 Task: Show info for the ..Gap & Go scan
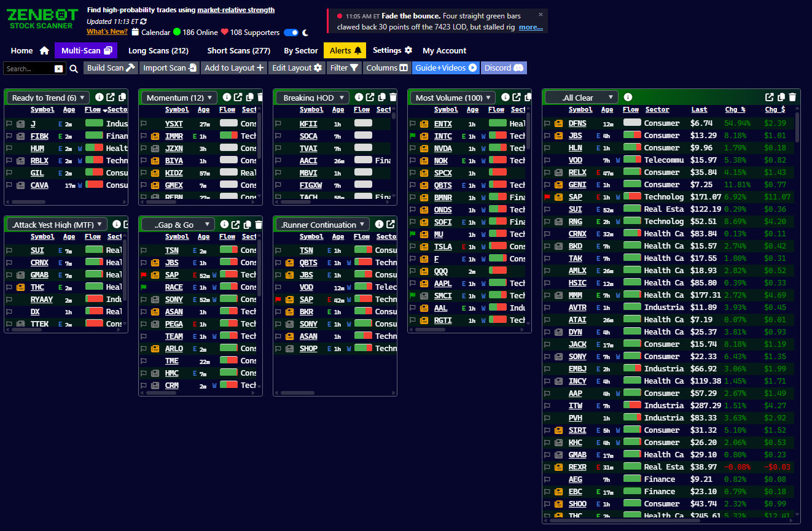224,224
